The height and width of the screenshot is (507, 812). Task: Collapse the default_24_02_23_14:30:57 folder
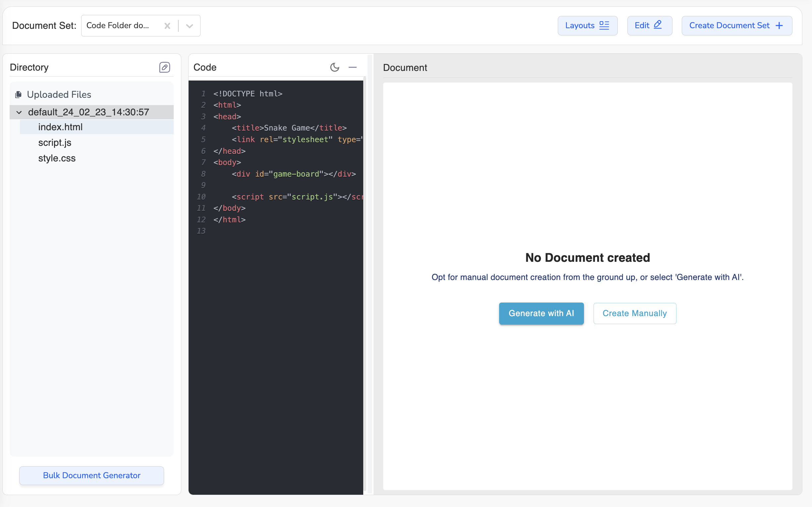[x=19, y=112]
